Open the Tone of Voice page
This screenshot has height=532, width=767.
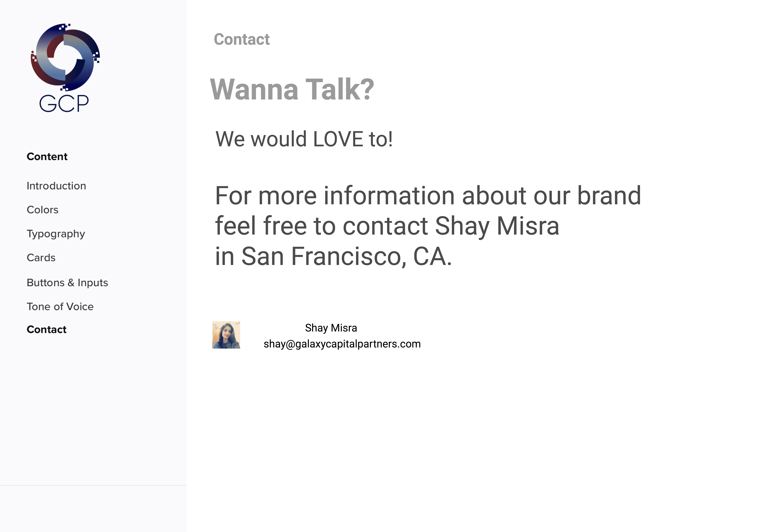(60, 307)
